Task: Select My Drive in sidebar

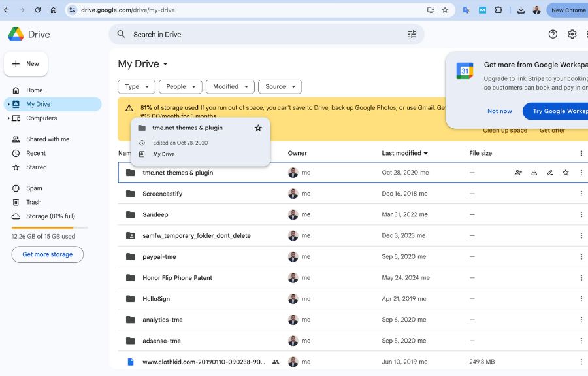Action: [52, 104]
